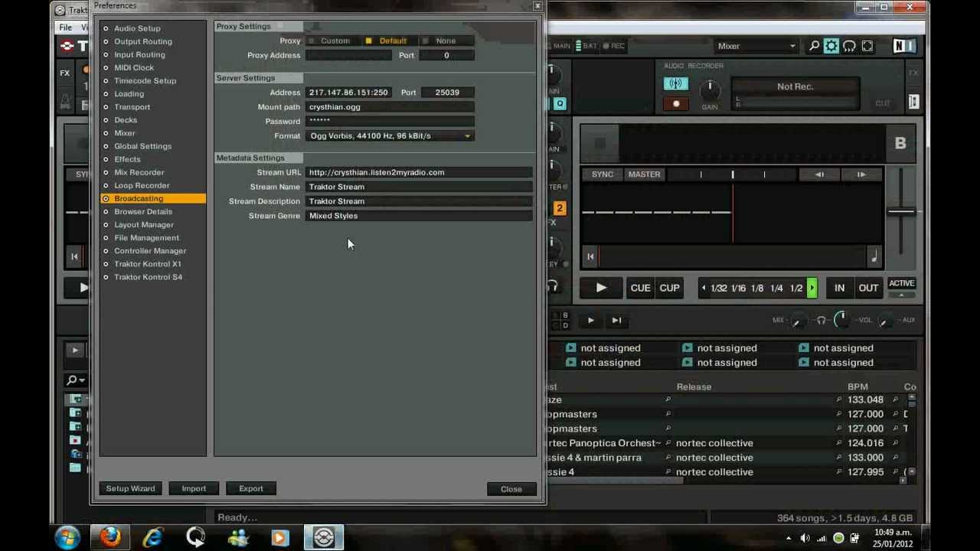Open File menu in Traktor

click(66, 27)
